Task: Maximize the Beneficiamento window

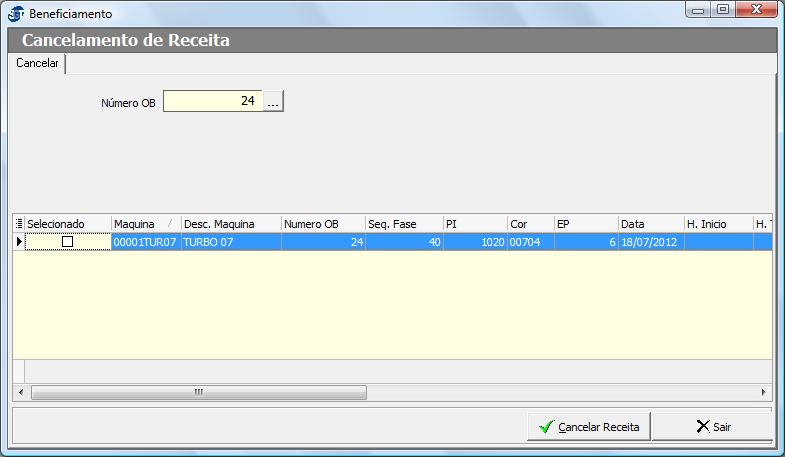Action: [x=723, y=9]
